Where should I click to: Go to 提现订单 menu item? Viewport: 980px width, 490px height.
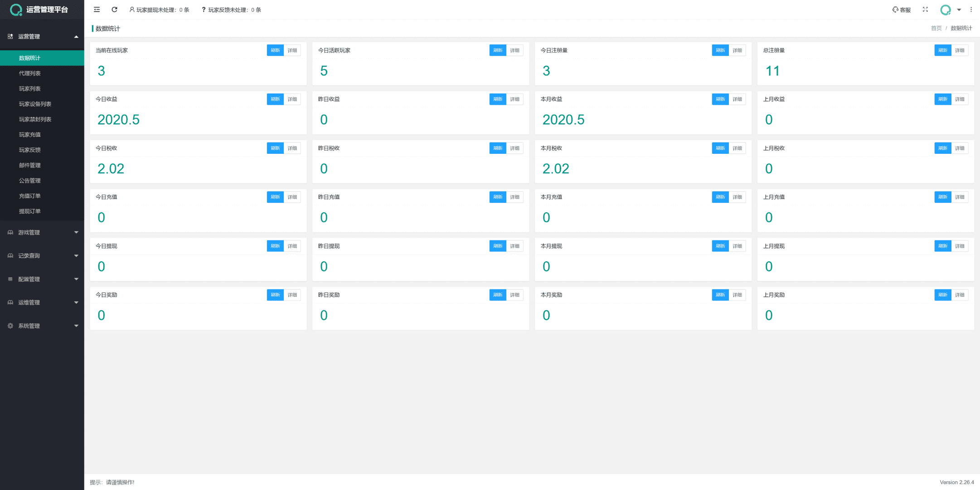tap(30, 211)
